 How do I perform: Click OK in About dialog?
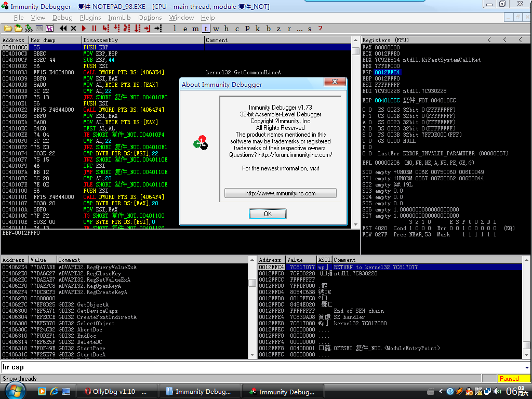268,214
